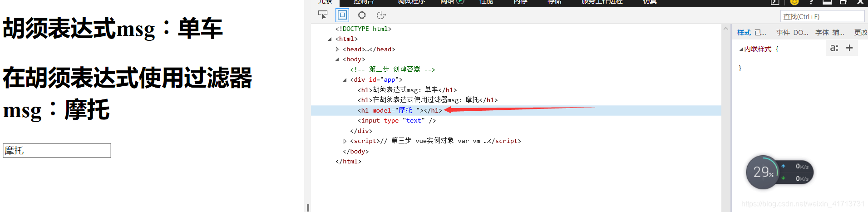Open the color picker tool icon
This screenshot has width=868, height=212.
pos(362,15)
